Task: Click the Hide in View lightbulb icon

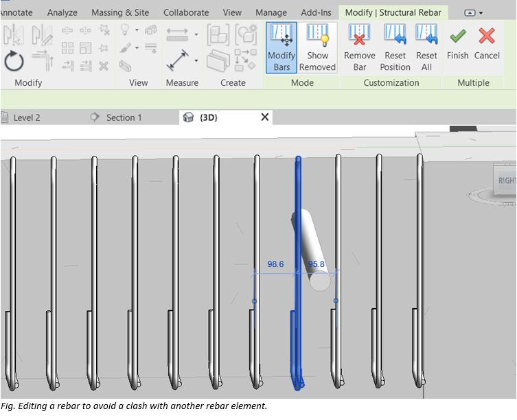Action: click(125, 30)
